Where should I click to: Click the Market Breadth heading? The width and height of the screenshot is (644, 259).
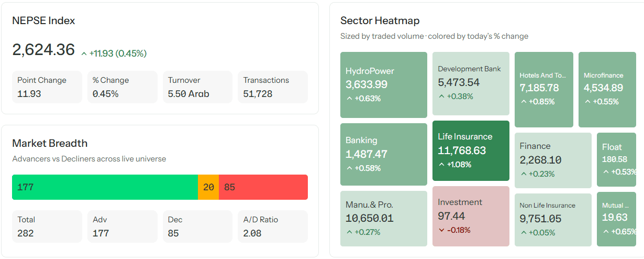(x=50, y=144)
